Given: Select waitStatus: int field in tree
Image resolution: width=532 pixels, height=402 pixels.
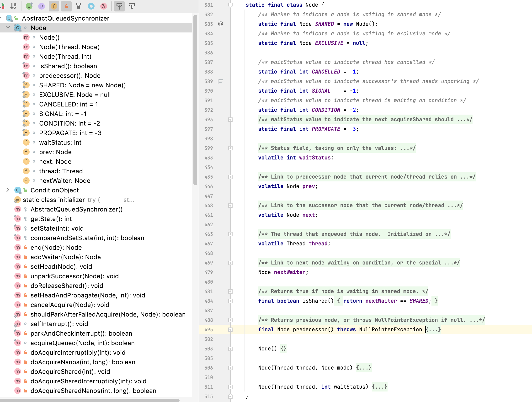Looking at the screenshot, I should pyautogui.click(x=60, y=142).
